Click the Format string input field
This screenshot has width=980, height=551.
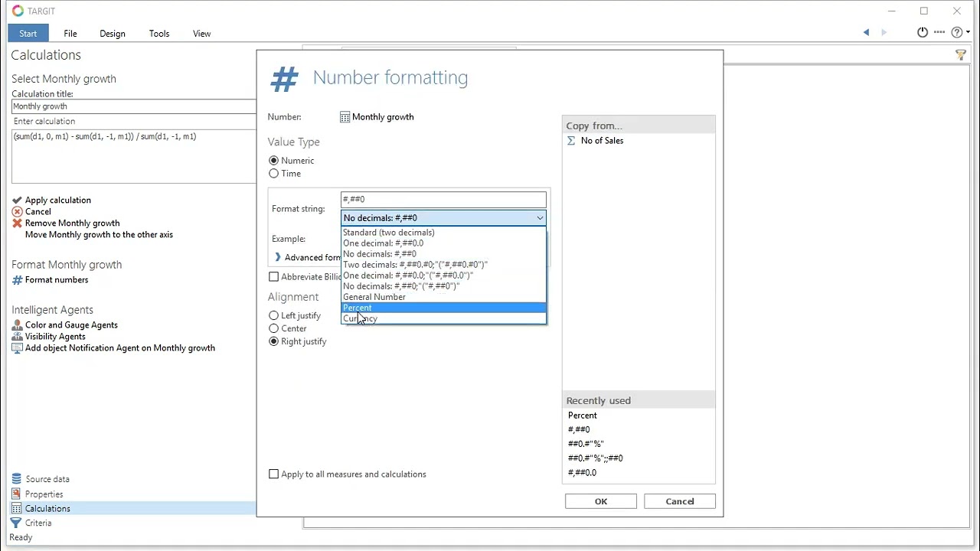[443, 200]
